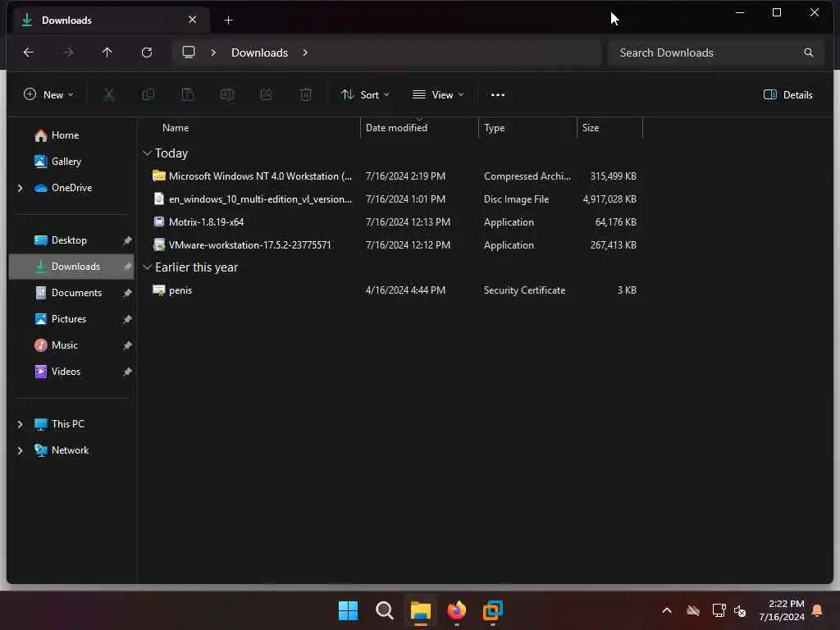Click the Cut scissors icon
840x630 pixels.
[109, 95]
